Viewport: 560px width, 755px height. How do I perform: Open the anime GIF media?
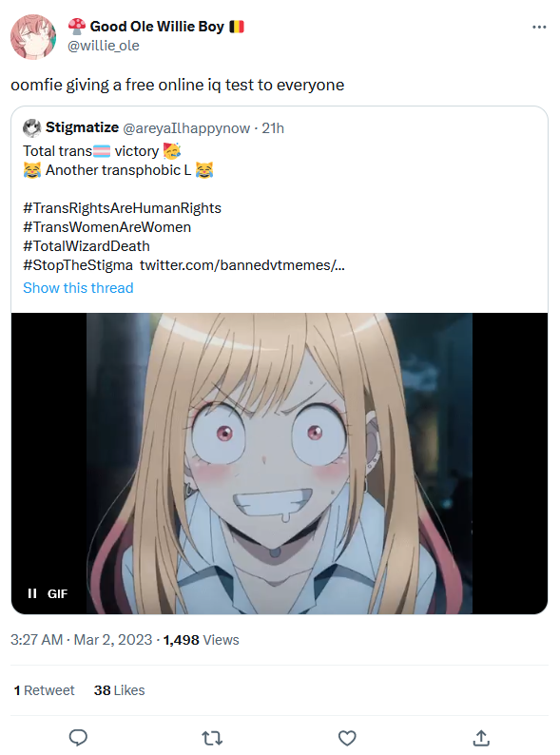(x=280, y=463)
